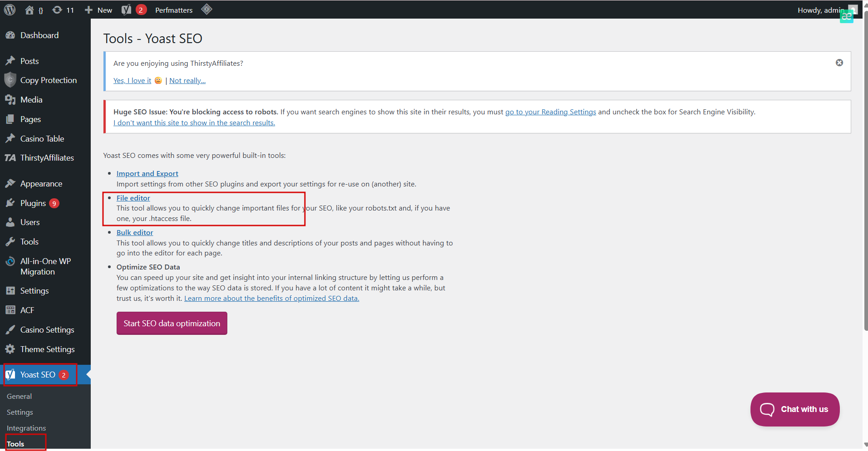868x451 pixels.
Task: Click 'I don't want this site to show' link
Action: click(194, 123)
